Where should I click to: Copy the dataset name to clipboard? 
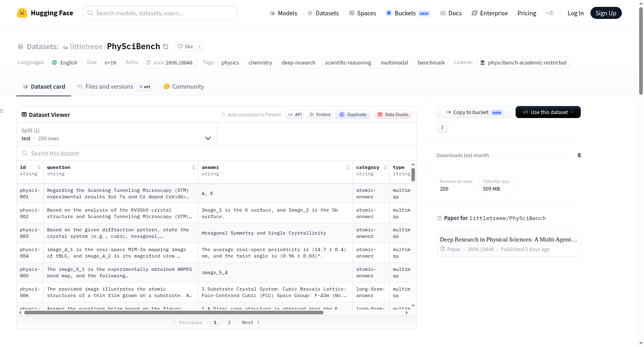pyautogui.click(x=165, y=46)
